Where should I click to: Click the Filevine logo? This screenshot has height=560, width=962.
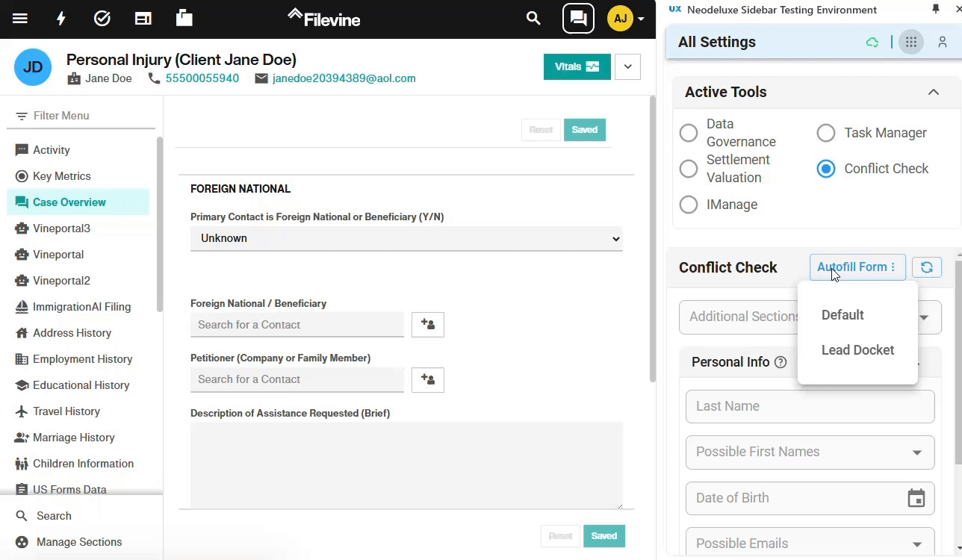click(324, 18)
